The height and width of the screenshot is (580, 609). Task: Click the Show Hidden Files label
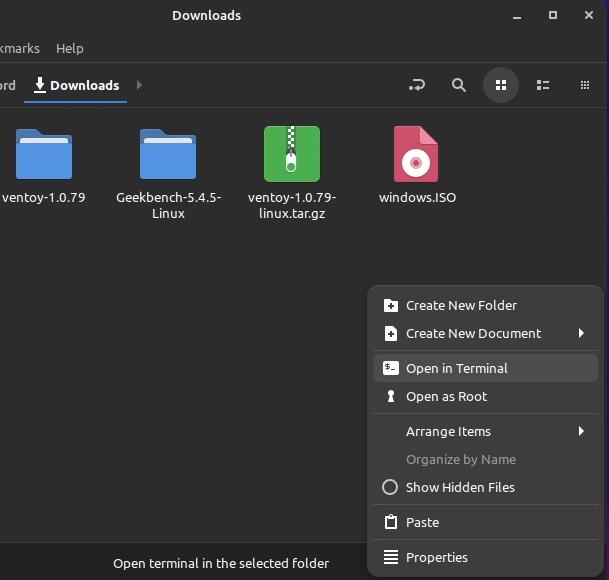460,487
